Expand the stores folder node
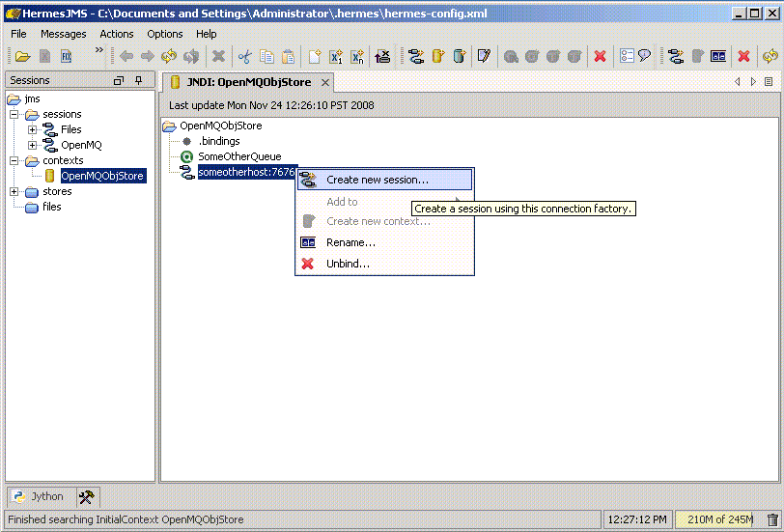 point(14,191)
